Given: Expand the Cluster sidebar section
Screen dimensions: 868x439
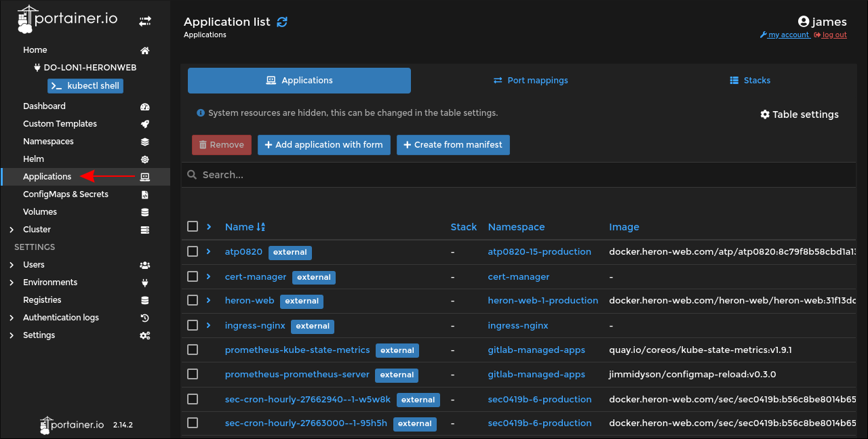Looking at the screenshot, I should [x=12, y=230].
